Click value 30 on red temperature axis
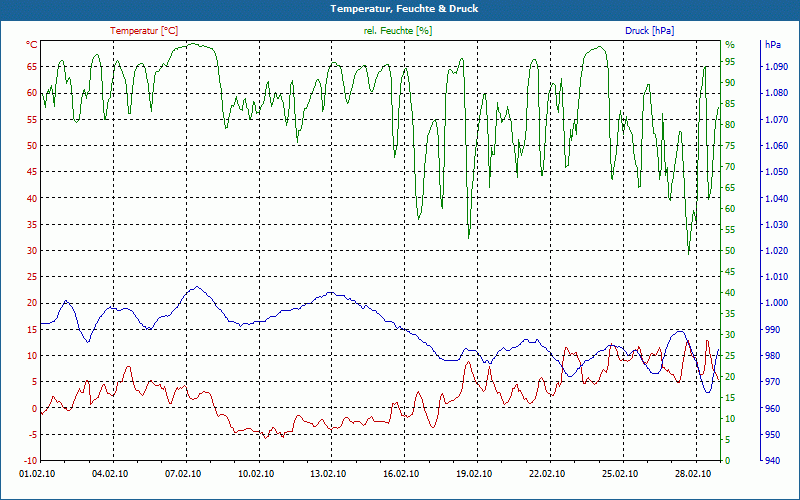This screenshot has height=500, width=800. point(32,251)
